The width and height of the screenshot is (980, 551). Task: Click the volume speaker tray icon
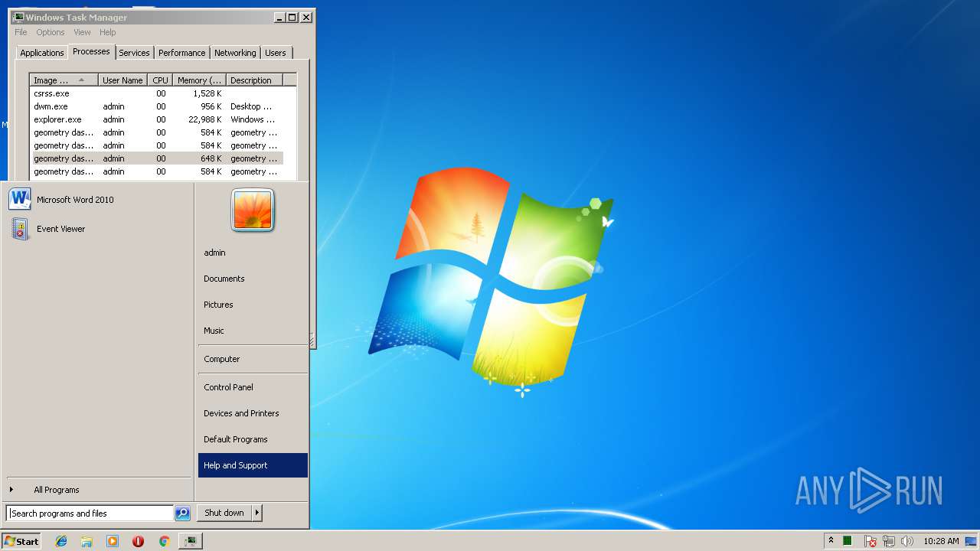click(907, 541)
